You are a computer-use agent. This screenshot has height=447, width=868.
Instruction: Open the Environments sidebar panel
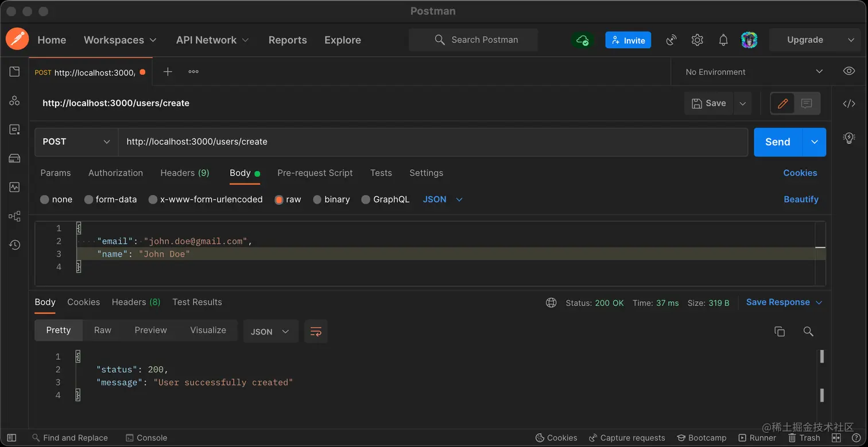[x=14, y=129]
